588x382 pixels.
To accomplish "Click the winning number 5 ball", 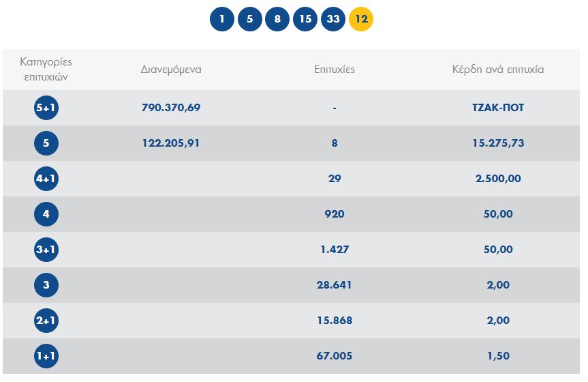I will [250, 19].
